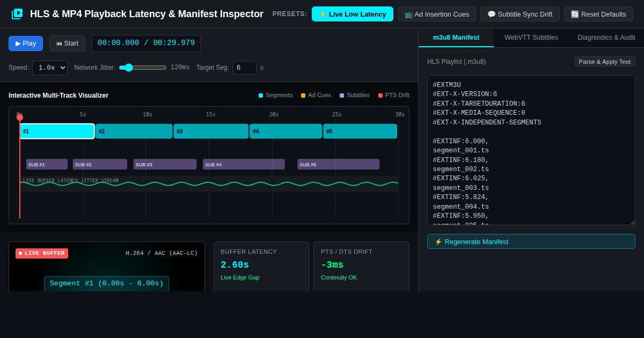Select segment #1 on the timeline
This screenshot has width=644, height=338.
pyautogui.click(x=57, y=131)
